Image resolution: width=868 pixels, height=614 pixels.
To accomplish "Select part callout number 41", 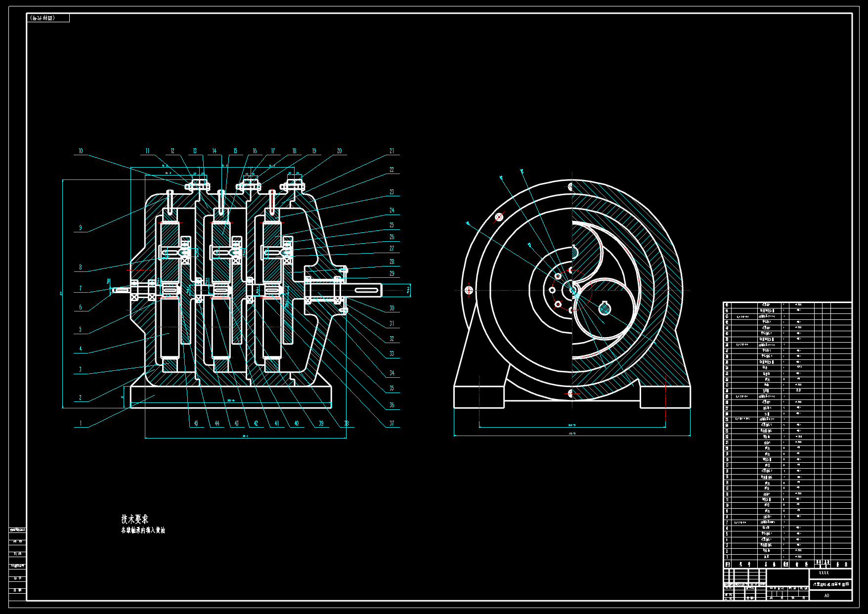I will point(277,424).
